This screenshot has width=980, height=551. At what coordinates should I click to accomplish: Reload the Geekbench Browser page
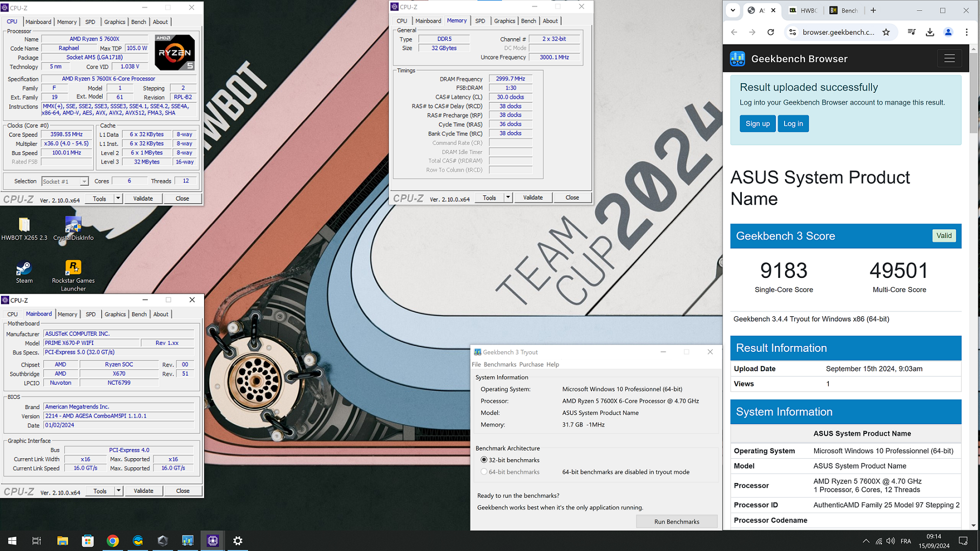[x=771, y=32]
